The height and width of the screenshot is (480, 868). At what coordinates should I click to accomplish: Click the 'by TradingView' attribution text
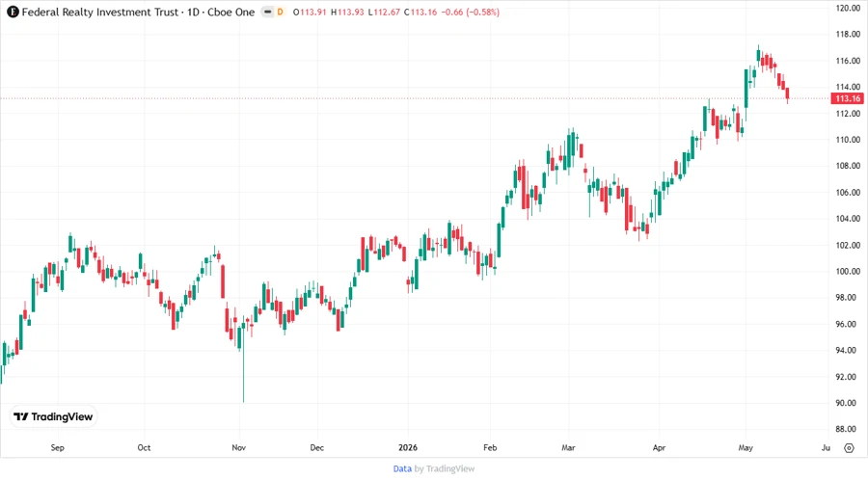pos(445,469)
